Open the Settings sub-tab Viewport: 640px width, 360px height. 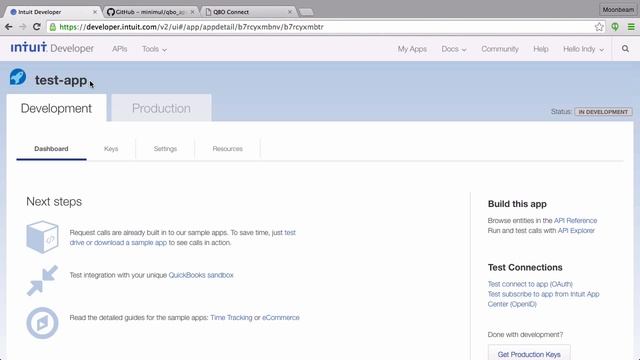pos(165,149)
